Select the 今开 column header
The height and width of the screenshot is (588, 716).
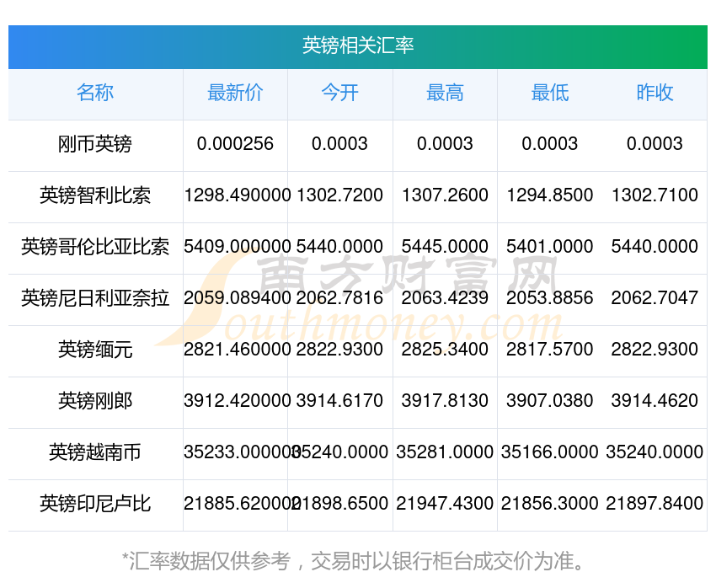pyautogui.click(x=340, y=93)
